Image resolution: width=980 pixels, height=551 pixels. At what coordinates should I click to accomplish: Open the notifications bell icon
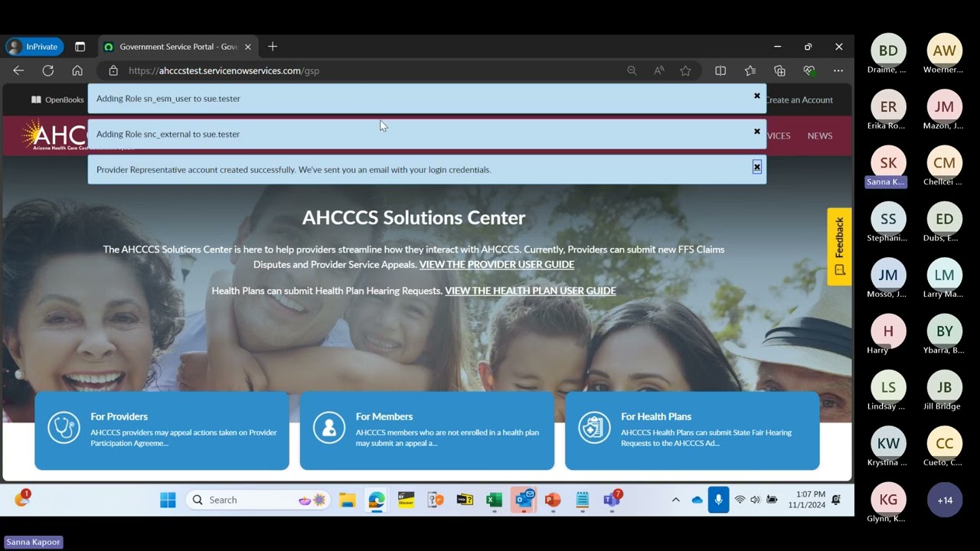[836, 500]
